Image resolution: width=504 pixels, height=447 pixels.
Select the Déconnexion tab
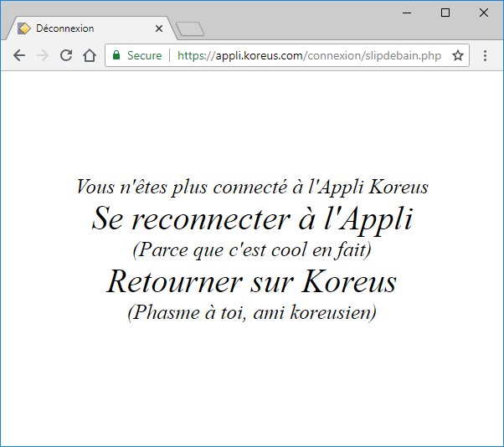84,28
